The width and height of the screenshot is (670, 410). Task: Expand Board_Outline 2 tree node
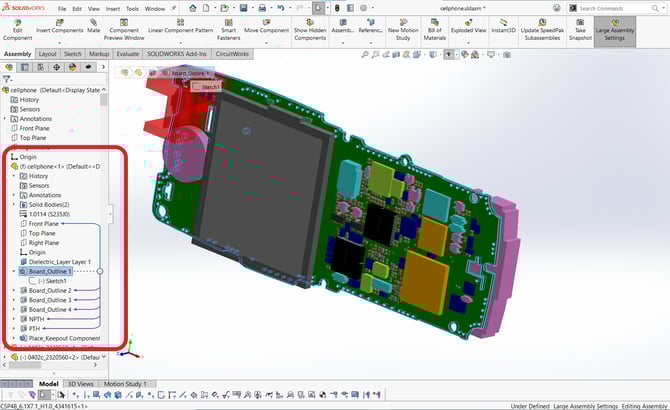pos(14,290)
